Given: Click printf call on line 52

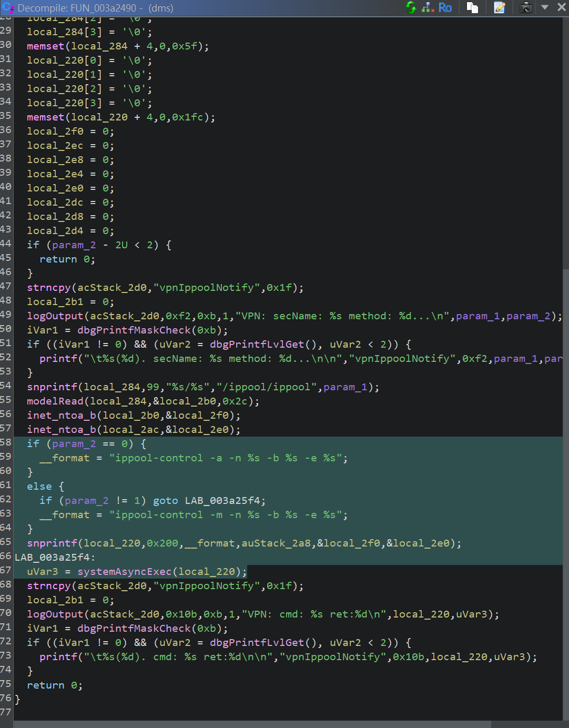Looking at the screenshot, I should click(58, 359).
